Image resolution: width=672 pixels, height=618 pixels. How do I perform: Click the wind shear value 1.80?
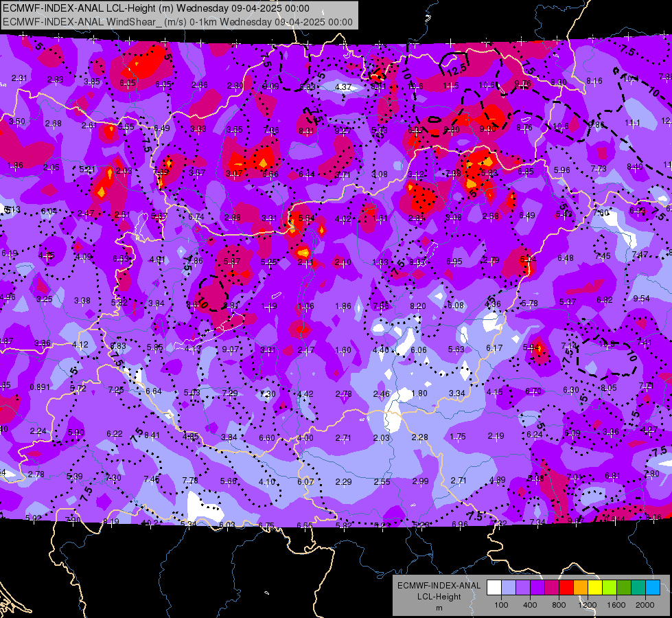419,393
